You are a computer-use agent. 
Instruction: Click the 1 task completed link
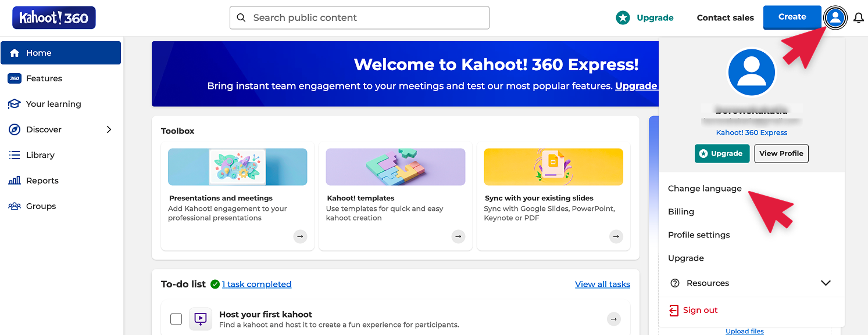[256, 284]
